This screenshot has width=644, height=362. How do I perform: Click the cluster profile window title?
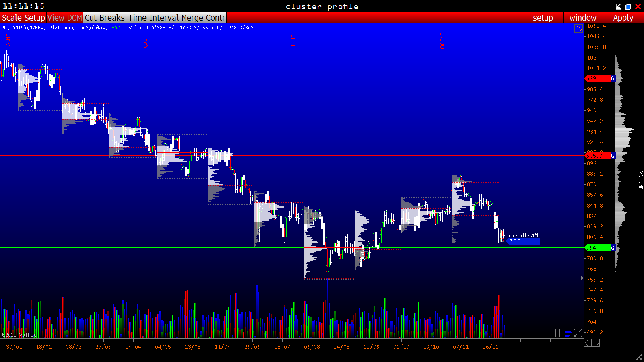[x=322, y=6]
